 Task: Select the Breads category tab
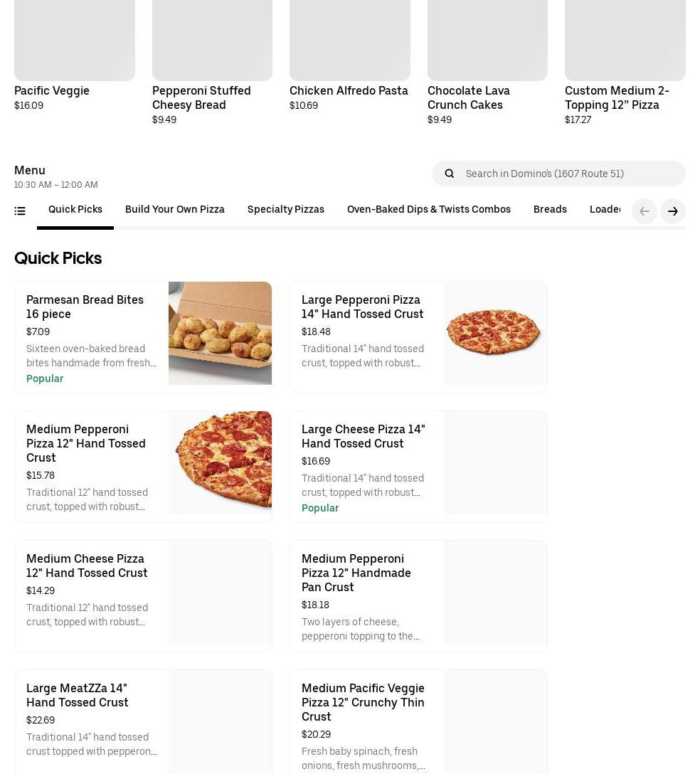point(550,210)
